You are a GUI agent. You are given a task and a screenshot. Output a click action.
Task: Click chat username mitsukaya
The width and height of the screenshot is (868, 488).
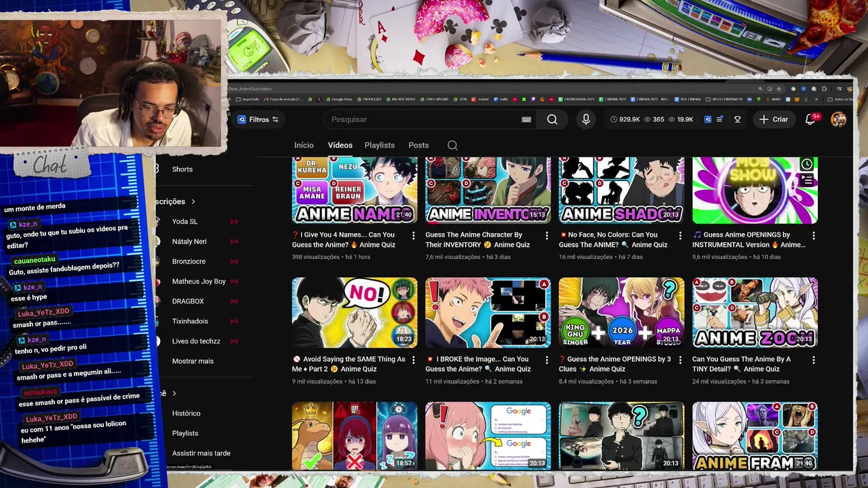pyautogui.click(x=40, y=392)
